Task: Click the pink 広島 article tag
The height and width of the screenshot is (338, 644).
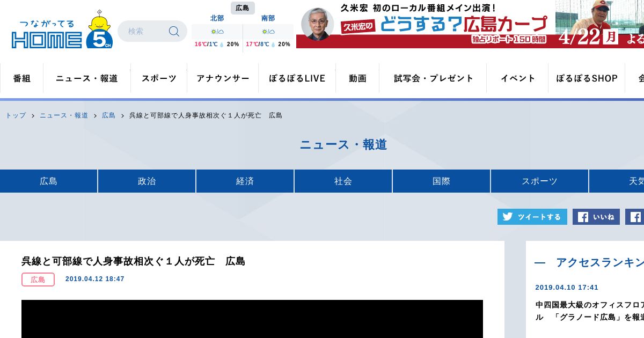Action: 38,280
